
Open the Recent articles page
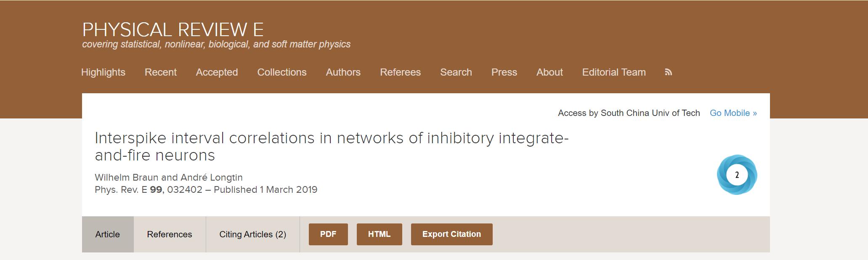(161, 72)
